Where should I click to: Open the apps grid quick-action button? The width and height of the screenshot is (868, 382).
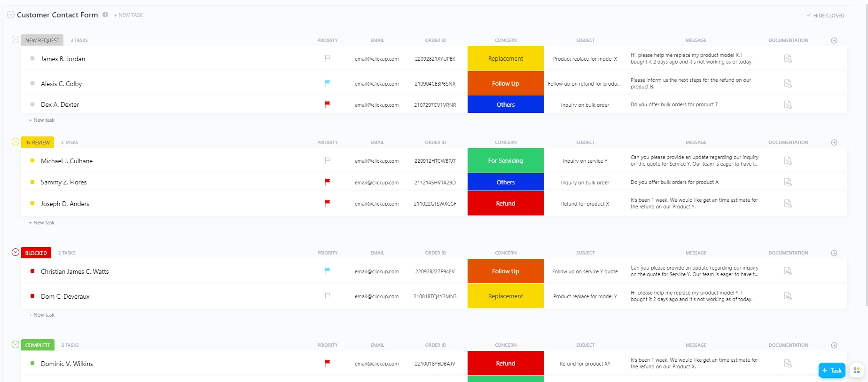coord(857,370)
